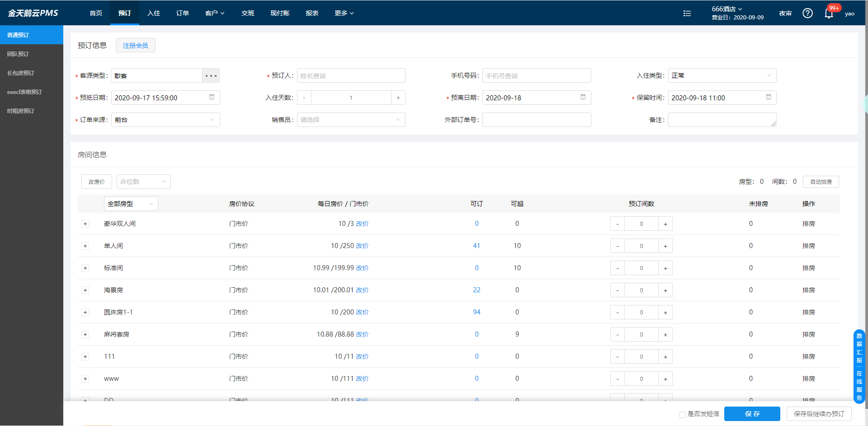Focus the 手机号码 search field
Image resolution: width=868 pixels, height=426 pixels.
(x=537, y=75)
